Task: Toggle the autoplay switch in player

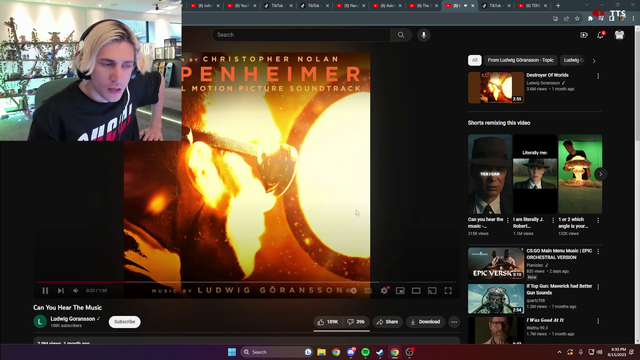Action: pyautogui.click(x=352, y=291)
